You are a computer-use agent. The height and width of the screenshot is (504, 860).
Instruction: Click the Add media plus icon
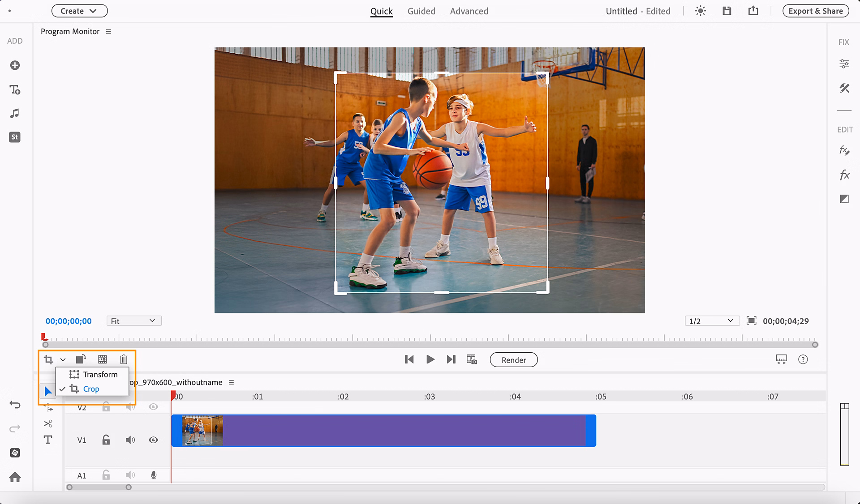[x=15, y=65]
